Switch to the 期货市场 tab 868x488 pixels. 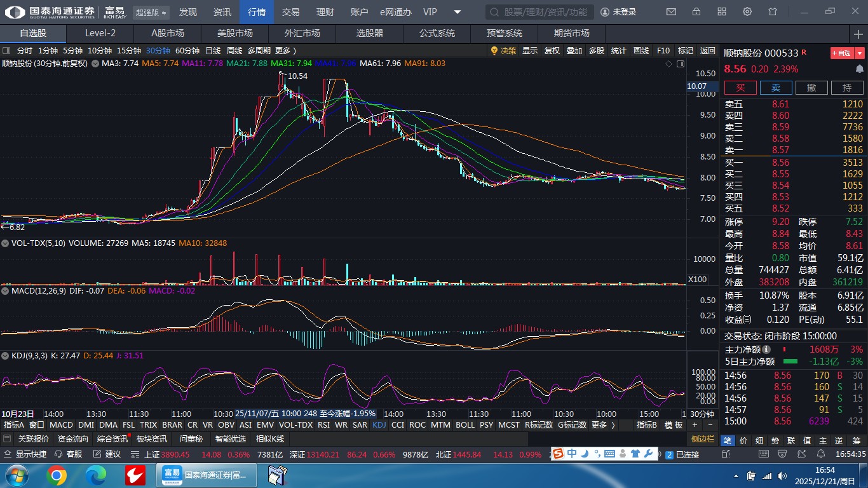click(571, 34)
